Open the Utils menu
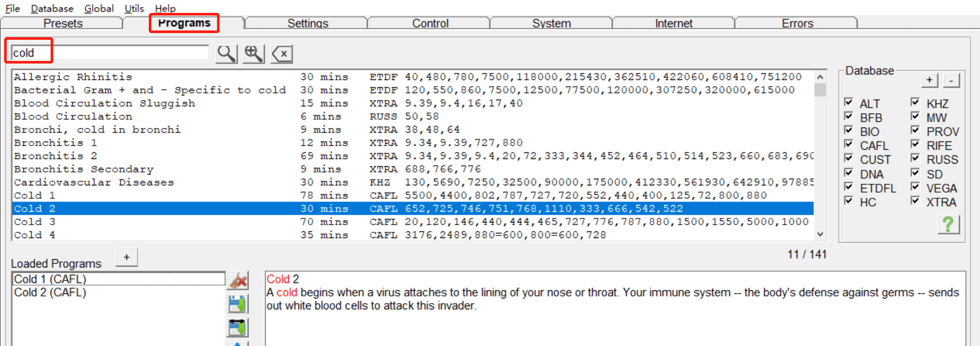Screen dimensions: 980x346 click(x=134, y=8)
